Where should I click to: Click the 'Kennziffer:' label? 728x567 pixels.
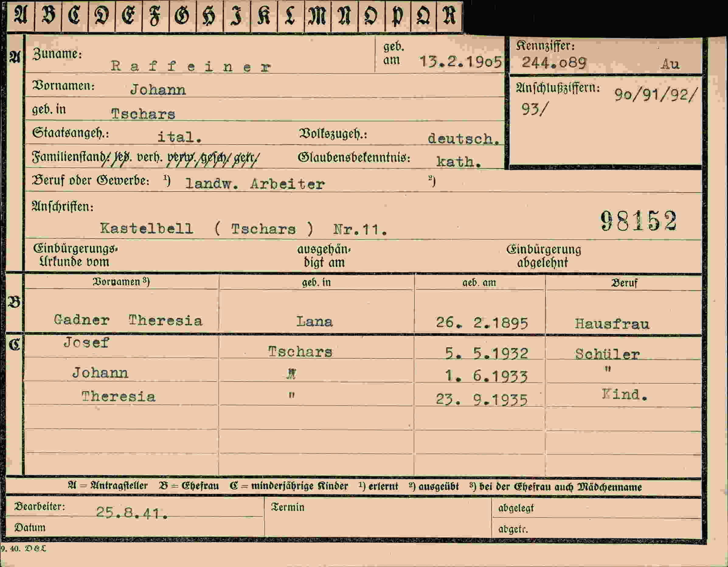click(546, 46)
